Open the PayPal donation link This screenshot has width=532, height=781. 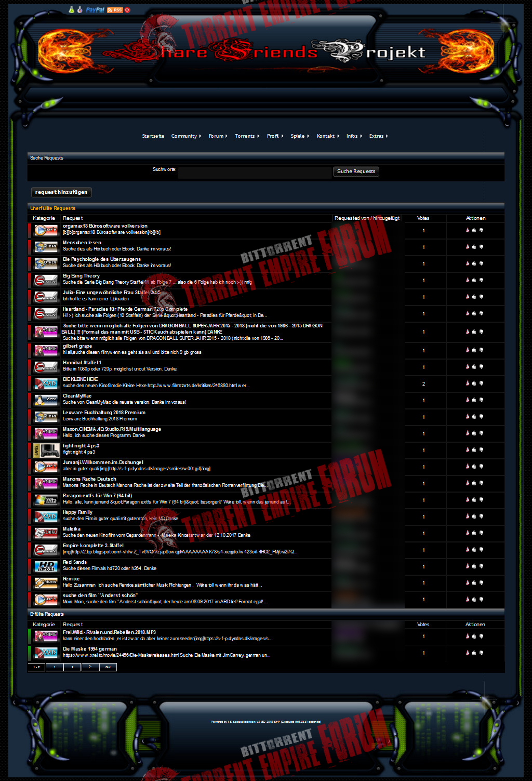(95, 10)
